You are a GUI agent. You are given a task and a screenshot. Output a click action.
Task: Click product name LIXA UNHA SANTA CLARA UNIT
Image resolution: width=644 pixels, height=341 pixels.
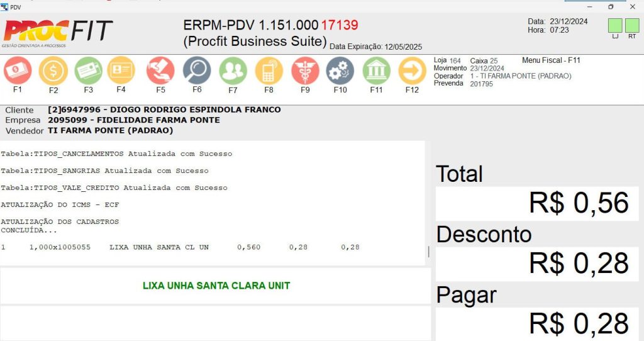pos(216,286)
